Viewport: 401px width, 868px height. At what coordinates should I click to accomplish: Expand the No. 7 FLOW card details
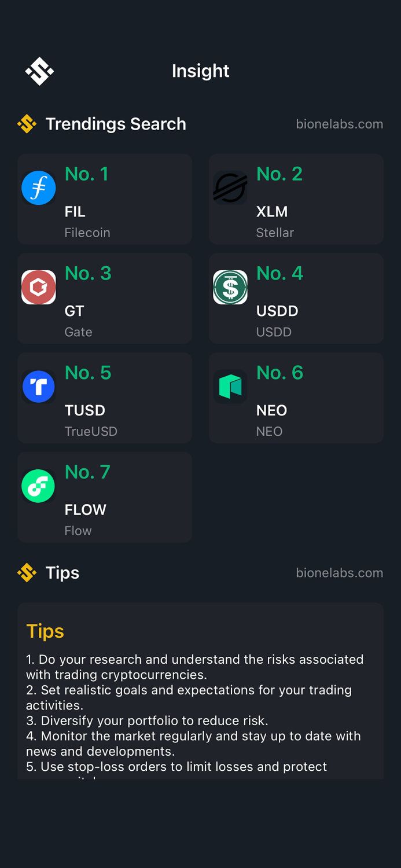(x=105, y=497)
